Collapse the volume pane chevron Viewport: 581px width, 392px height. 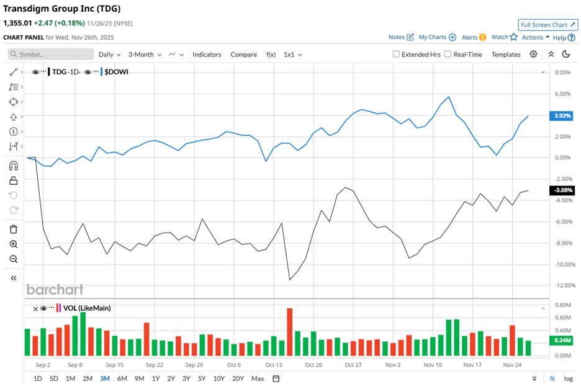pos(543,308)
